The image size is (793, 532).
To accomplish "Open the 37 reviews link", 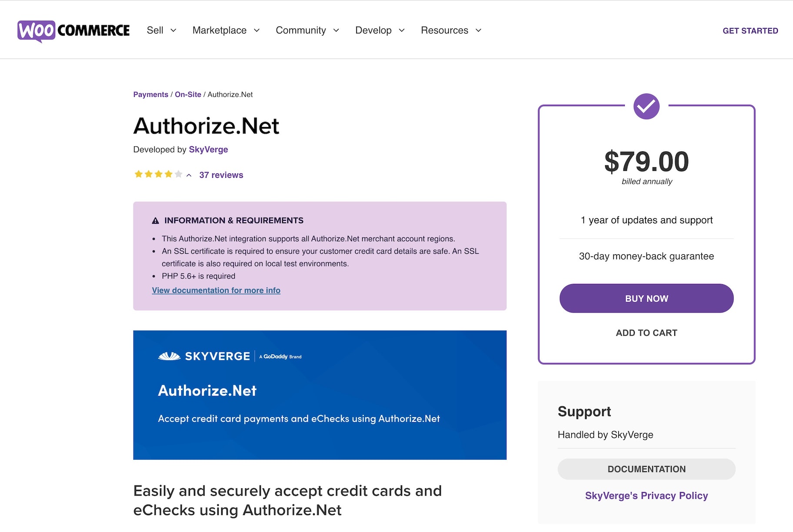I will tap(221, 175).
